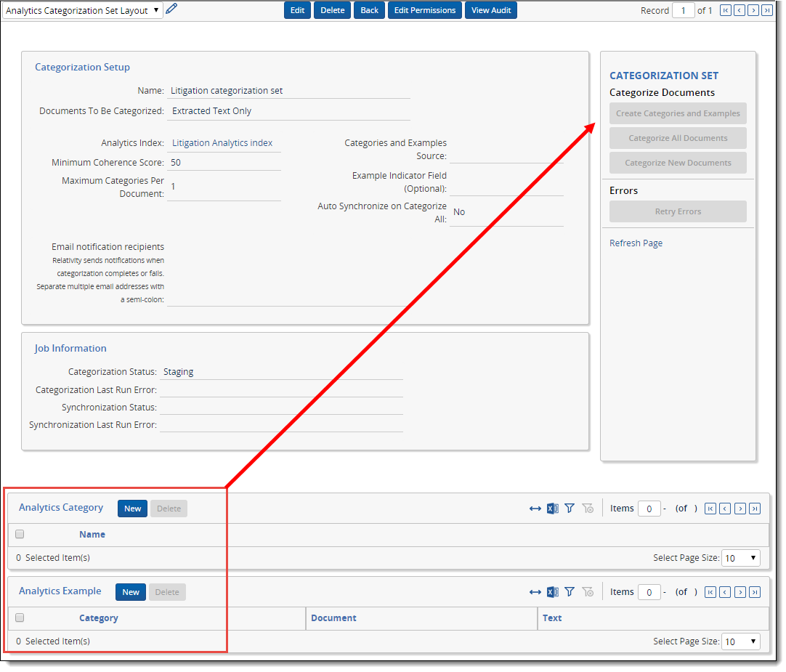786x672 pixels.
Task: Go to next record in top navigation
Action: click(x=753, y=10)
